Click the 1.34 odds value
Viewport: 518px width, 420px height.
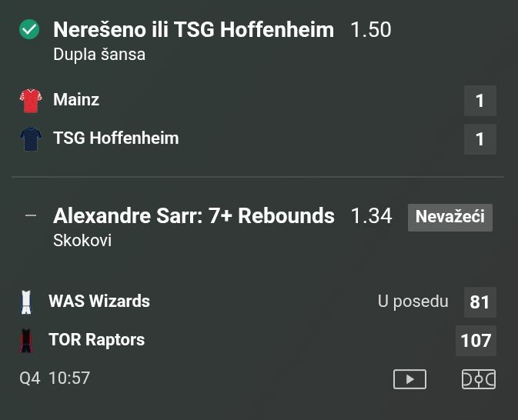coord(371,216)
